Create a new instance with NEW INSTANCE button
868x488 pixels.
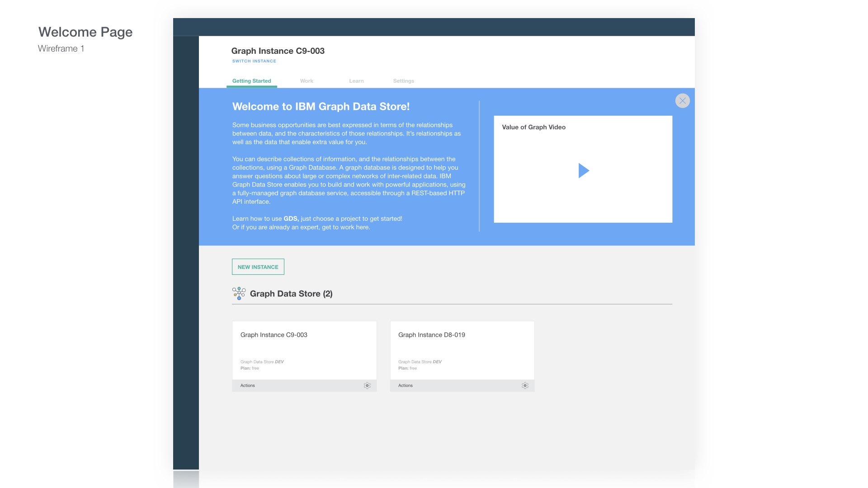(x=258, y=267)
